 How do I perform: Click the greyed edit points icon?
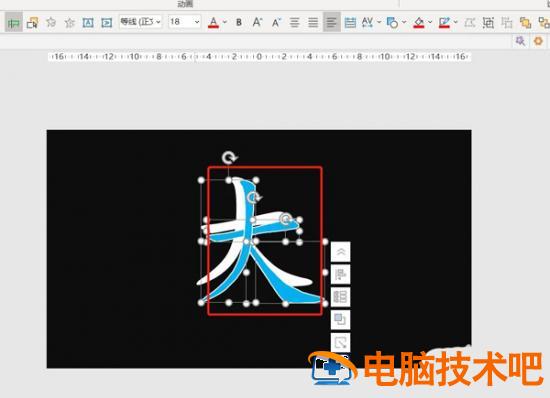(x=470, y=23)
